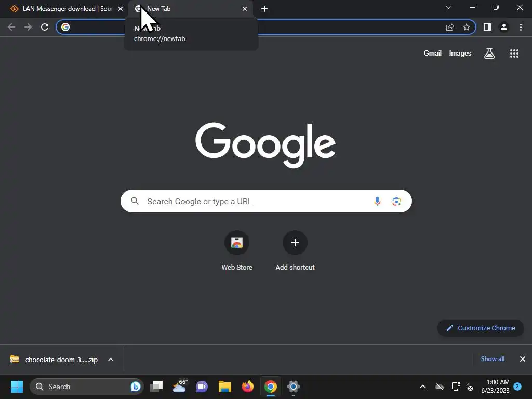This screenshot has width=532, height=399.
Task: Share this page via the share icon
Action: (450, 27)
